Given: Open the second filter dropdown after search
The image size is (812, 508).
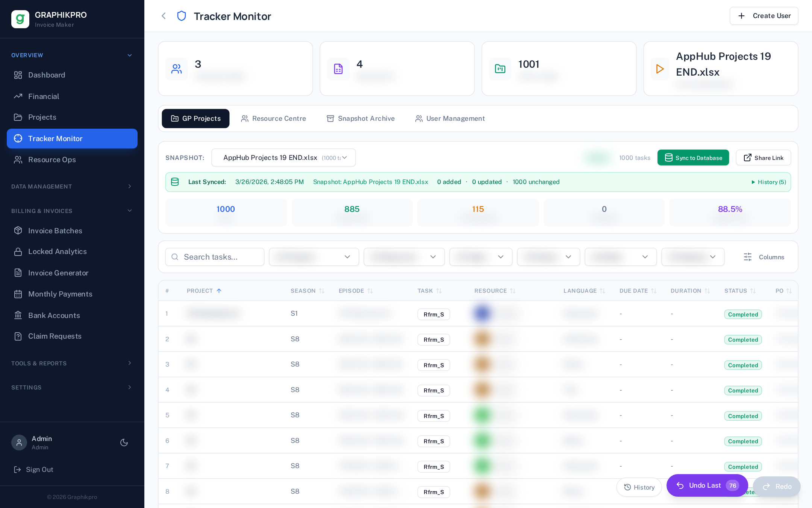Looking at the screenshot, I should coord(404,257).
